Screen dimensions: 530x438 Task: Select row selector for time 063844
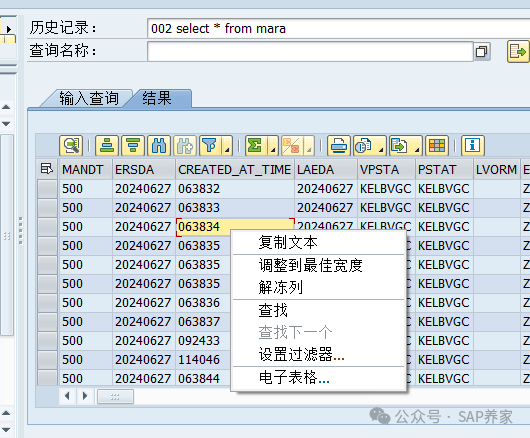47,378
